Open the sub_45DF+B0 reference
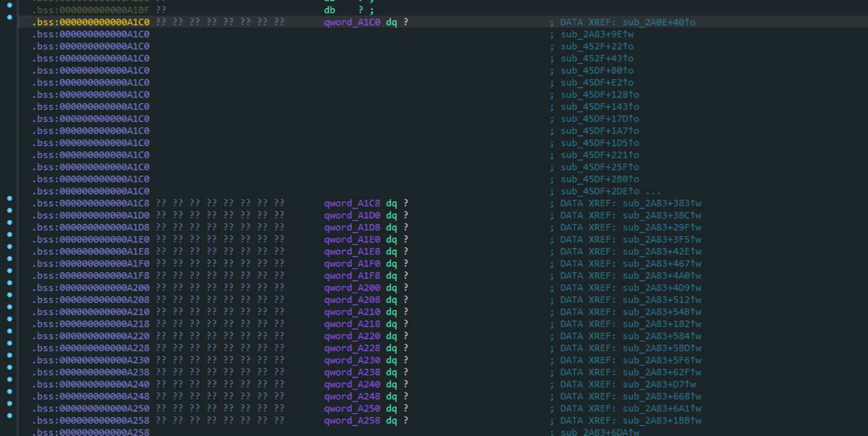 click(597, 70)
